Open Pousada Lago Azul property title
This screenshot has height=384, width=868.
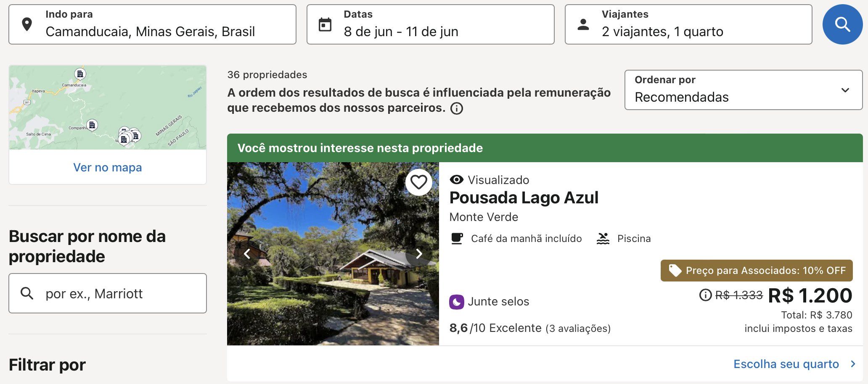pos(524,197)
